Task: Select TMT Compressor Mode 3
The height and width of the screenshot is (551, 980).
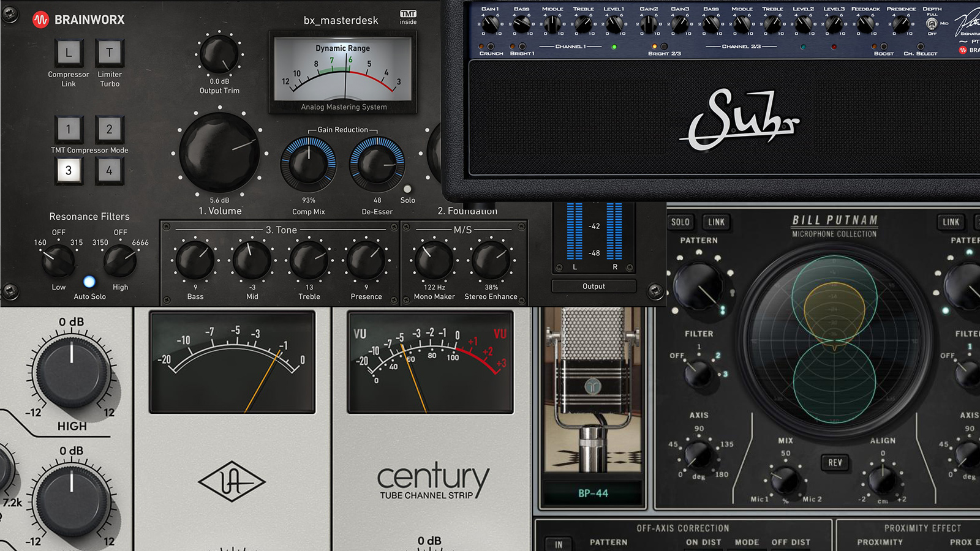Action: tap(69, 171)
